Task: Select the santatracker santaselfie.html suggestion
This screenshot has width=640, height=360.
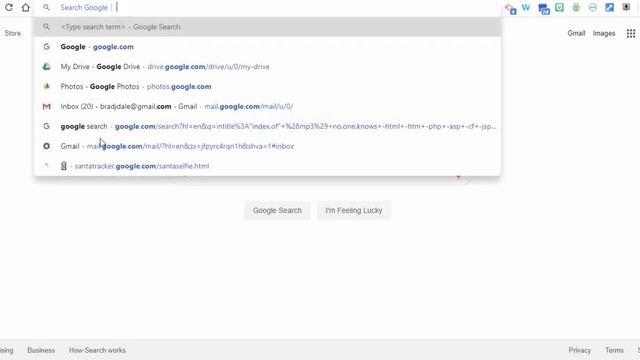Action: (268, 166)
